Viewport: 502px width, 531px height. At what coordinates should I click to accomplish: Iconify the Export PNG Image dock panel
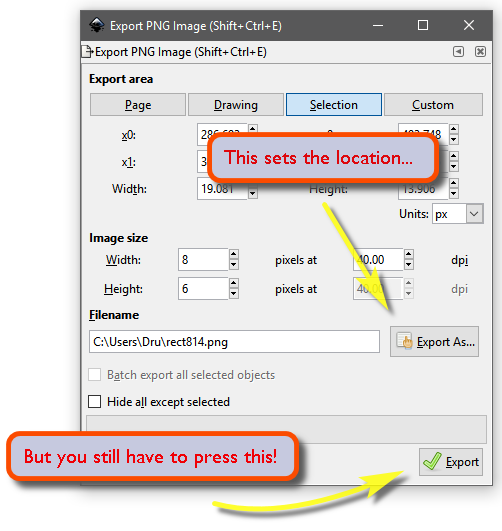458,52
